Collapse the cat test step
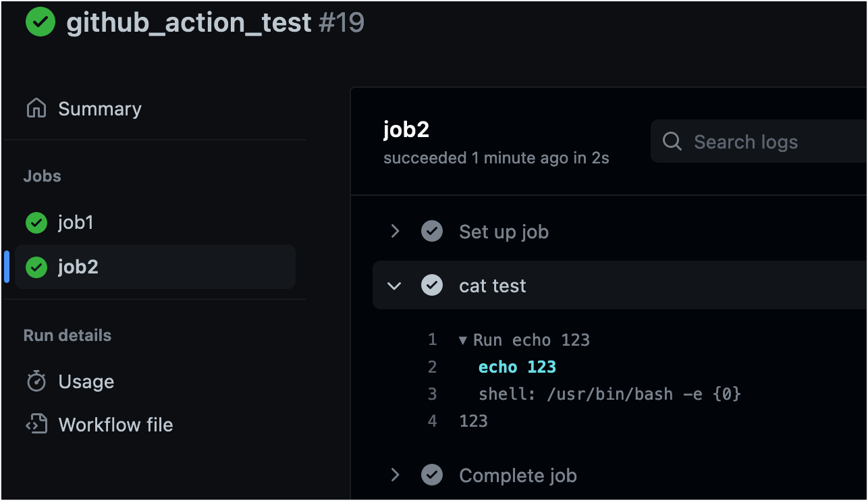 pos(395,286)
